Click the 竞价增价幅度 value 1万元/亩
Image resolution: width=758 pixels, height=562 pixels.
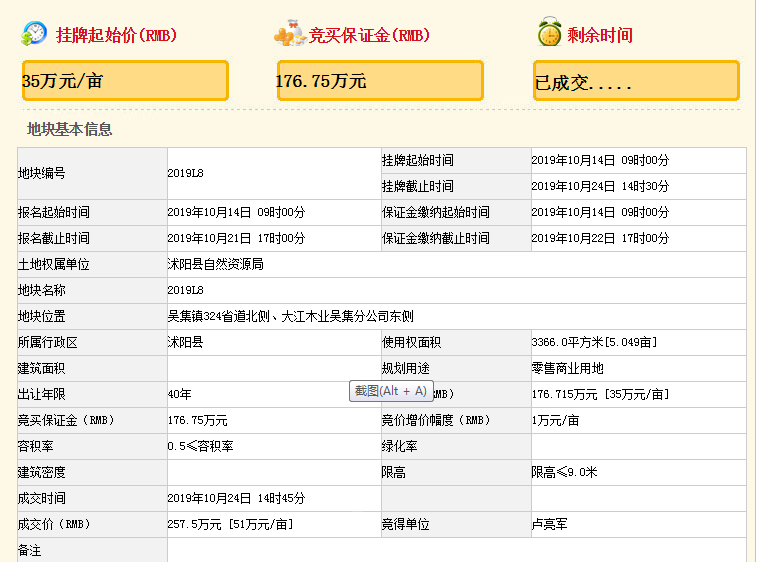coord(555,421)
